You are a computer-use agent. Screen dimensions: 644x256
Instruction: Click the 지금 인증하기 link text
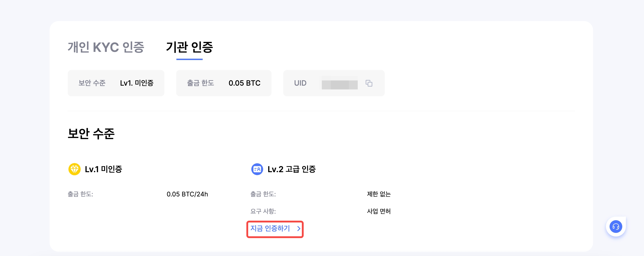click(270, 229)
